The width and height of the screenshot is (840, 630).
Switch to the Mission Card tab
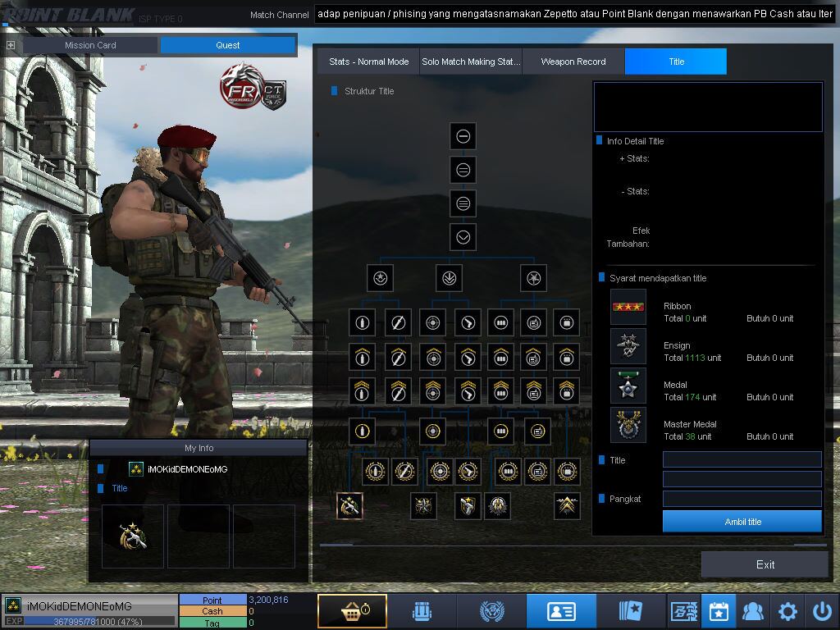click(x=90, y=45)
